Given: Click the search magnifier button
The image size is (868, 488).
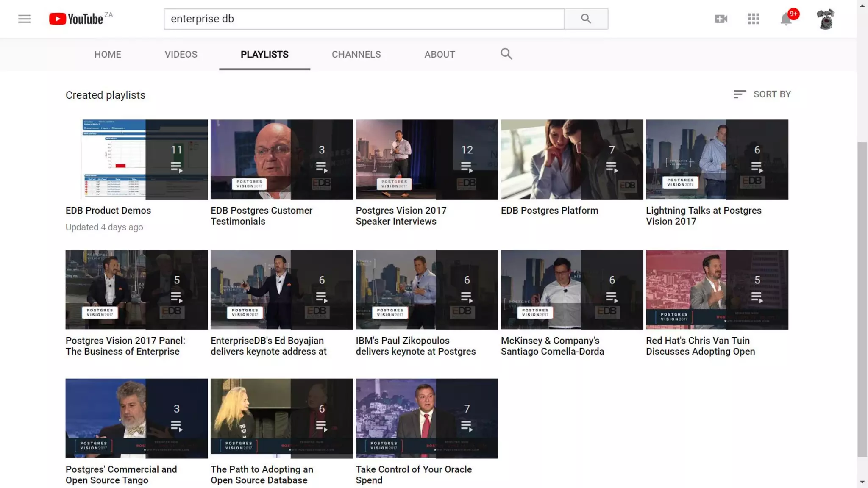Looking at the screenshot, I should (586, 19).
